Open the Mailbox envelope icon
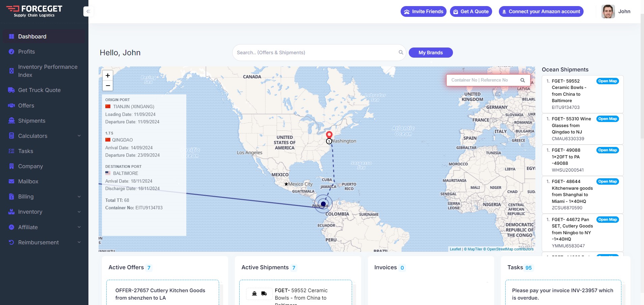The width and height of the screenshot is (644, 305). pyautogui.click(x=11, y=181)
